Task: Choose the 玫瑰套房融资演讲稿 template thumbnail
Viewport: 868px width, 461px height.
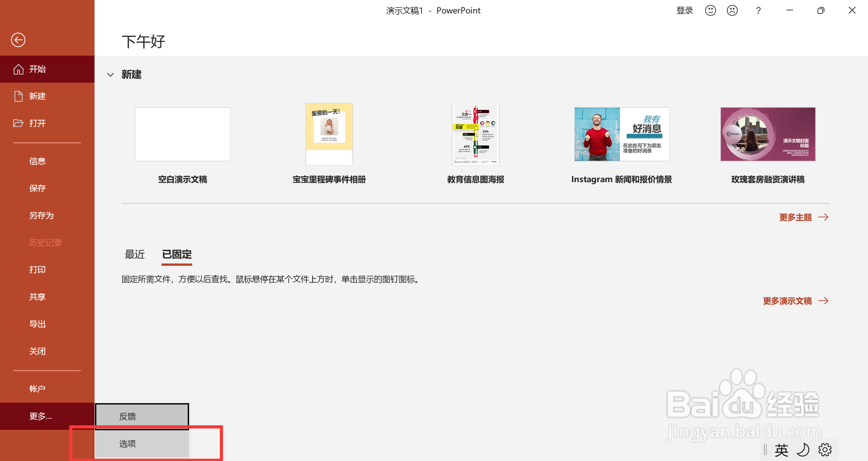Action: click(768, 134)
